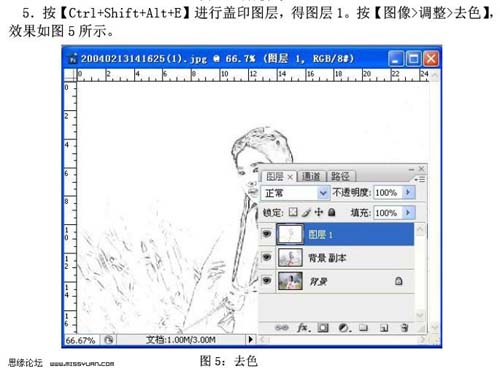
Task: Open the 正常 blend mode dropdown
Action: (x=295, y=193)
